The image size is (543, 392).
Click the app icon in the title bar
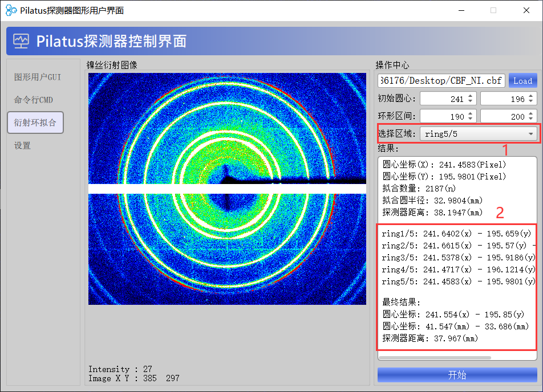(x=11, y=10)
